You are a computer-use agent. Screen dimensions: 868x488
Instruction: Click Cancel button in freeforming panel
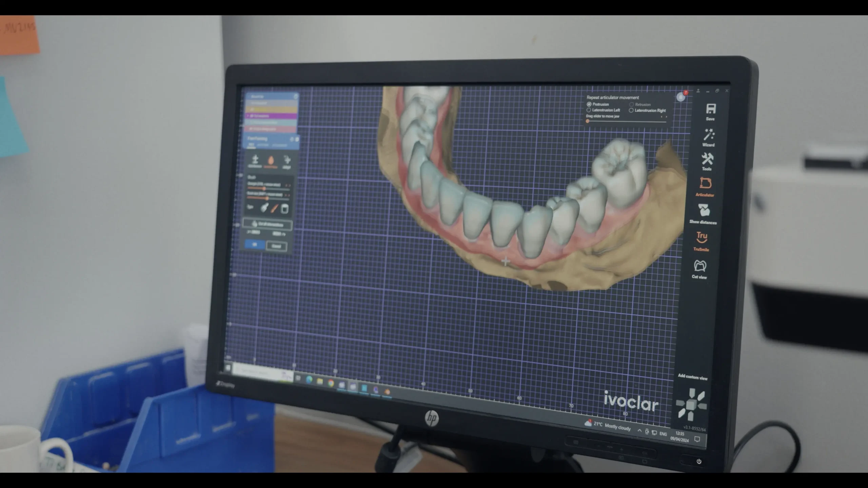(x=276, y=246)
